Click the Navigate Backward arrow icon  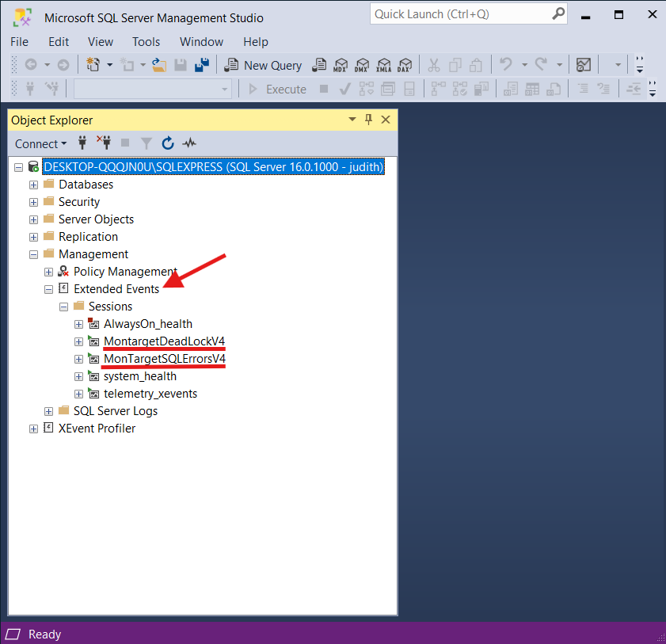31,65
